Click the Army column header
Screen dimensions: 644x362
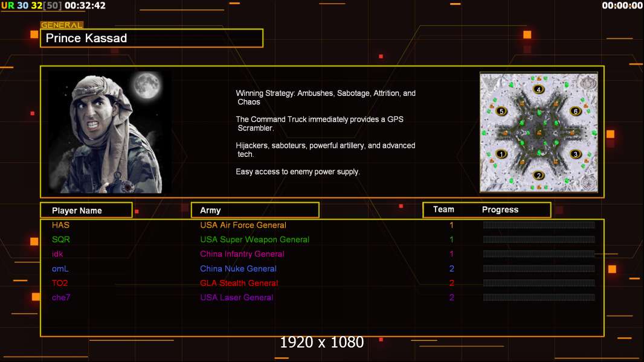255,210
